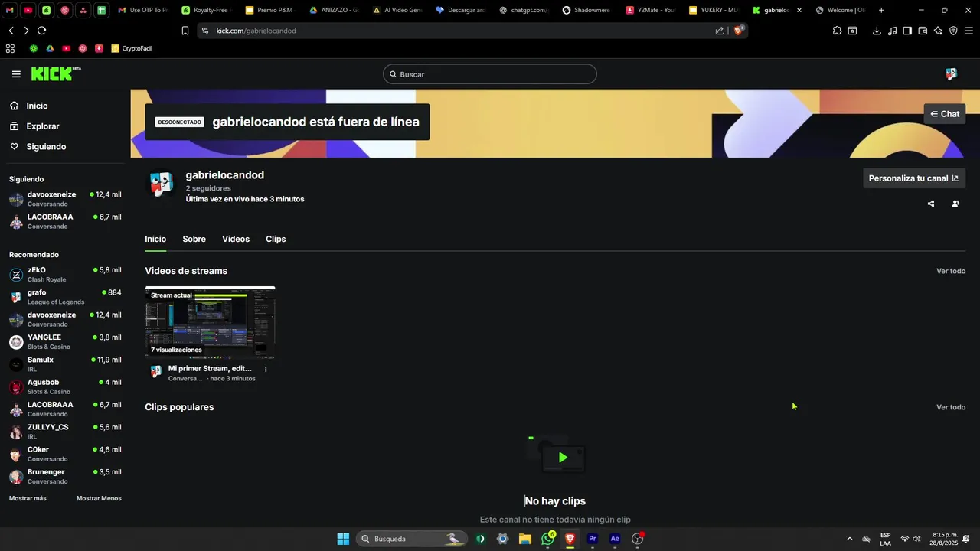The image size is (980, 551).
Task: Open WhatsApp from the taskbar
Action: click(x=547, y=539)
